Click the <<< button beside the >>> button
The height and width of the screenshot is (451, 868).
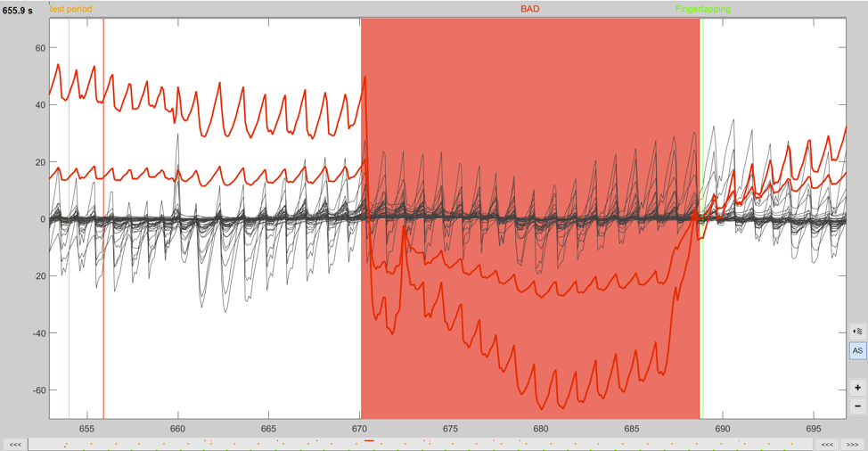pos(827,445)
